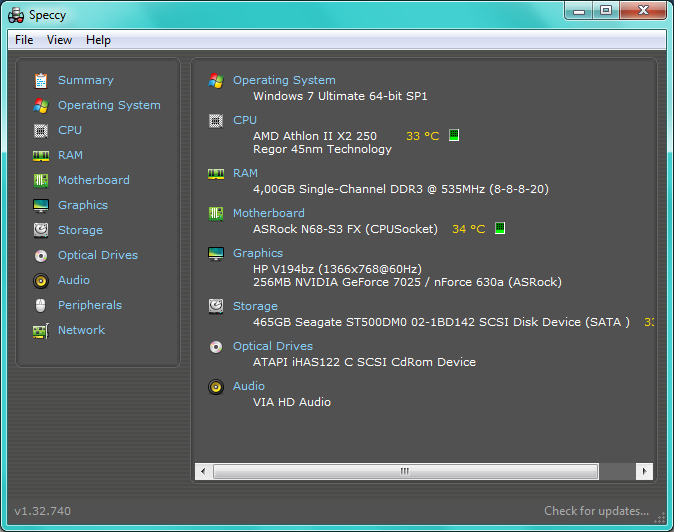
Task: Click the horizontal scrollbar right arrow
Action: (x=644, y=471)
